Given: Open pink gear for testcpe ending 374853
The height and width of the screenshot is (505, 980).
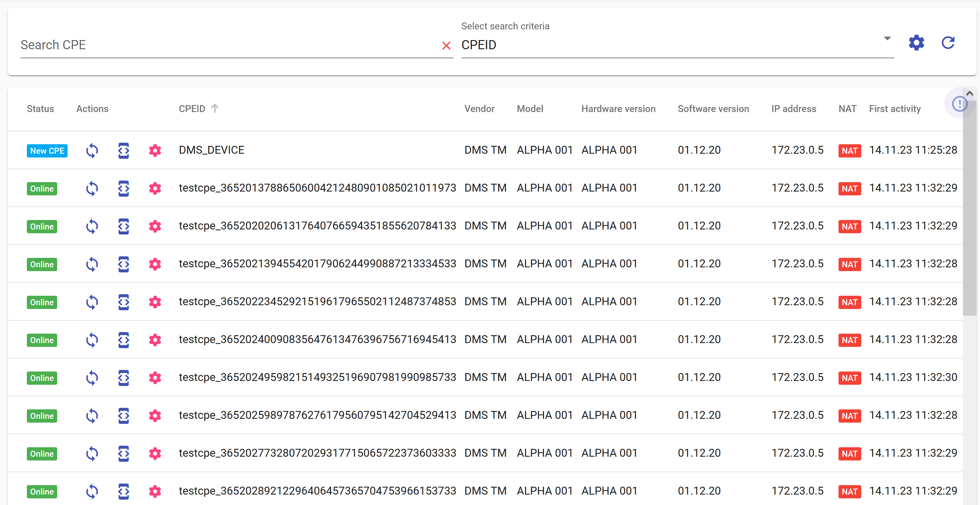Looking at the screenshot, I should [x=155, y=302].
